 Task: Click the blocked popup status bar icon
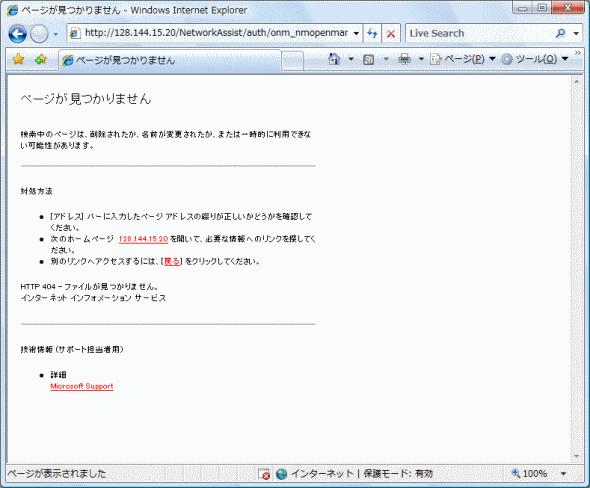(264, 474)
